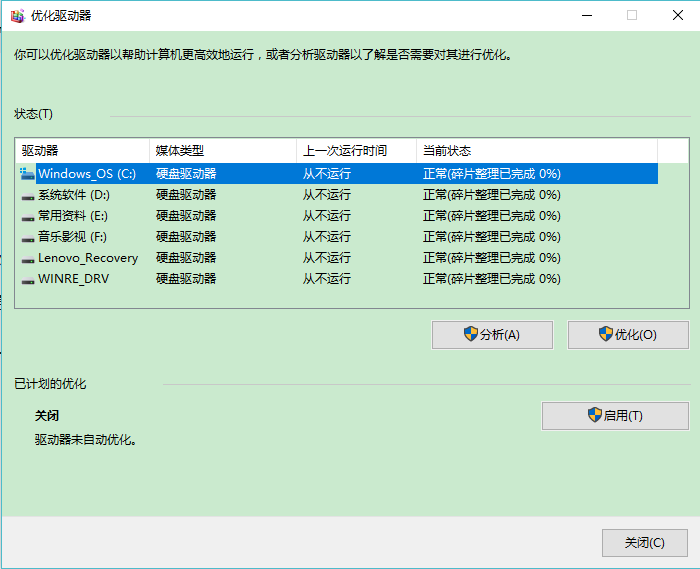The height and width of the screenshot is (569, 700).
Task: Select the Windows_OS (C:) drive row
Action: (337, 174)
